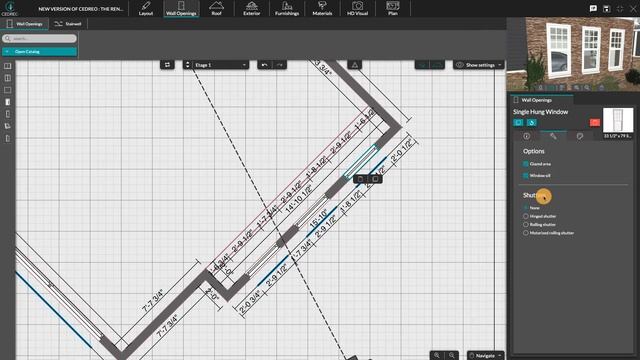This screenshot has height=360, width=640.
Task: Toggle the Window sill checkbox
Action: (526, 176)
